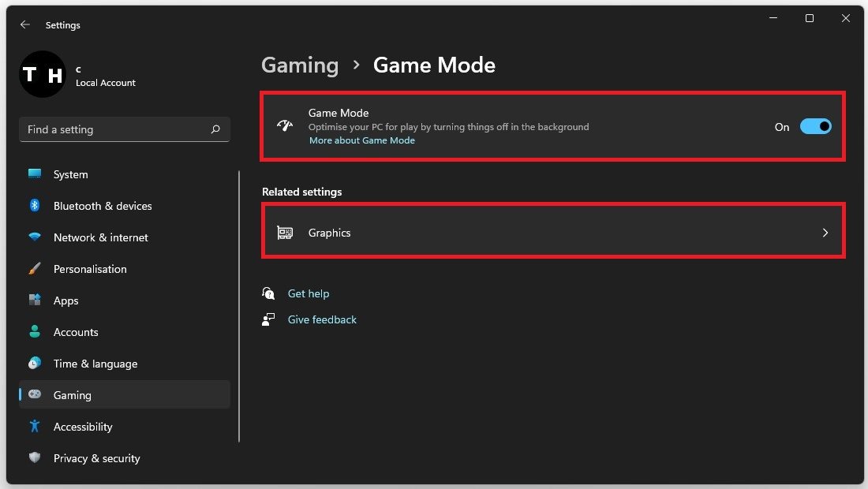868x489 pixels.
Task: Click the Get help link
Action: pyautogui.click(x=309, y=293)
